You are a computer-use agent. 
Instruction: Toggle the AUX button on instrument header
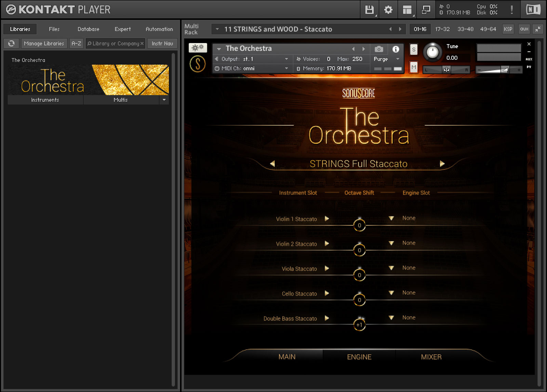pos(529,59)
